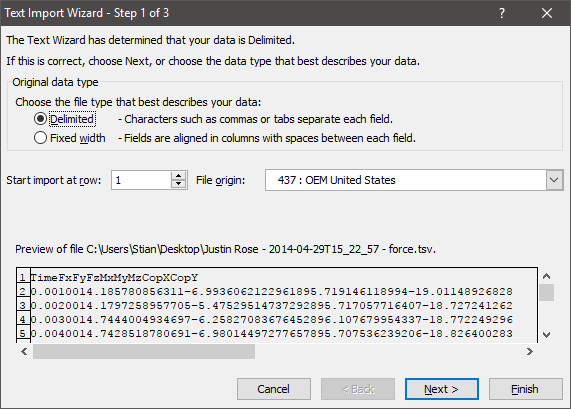
Task: Click the preview scroll up arrow
Action: 546,276
